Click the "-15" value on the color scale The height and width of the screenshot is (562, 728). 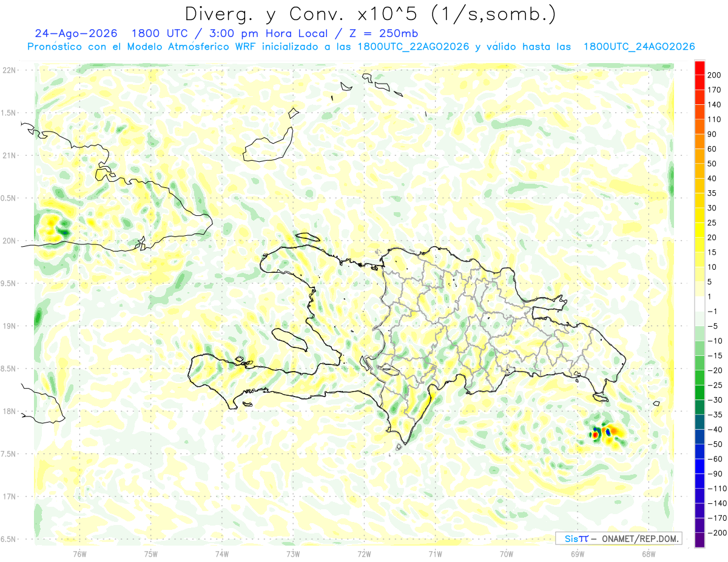coord(716,356)
